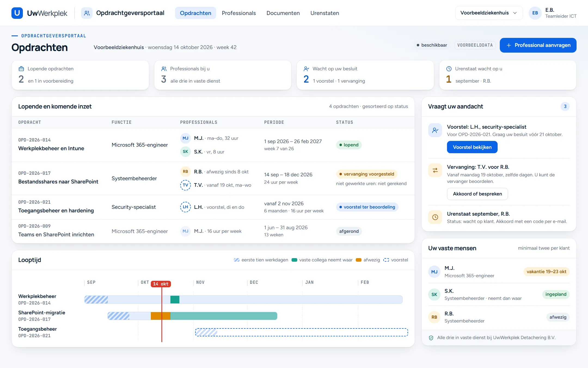Click the orange afwezig segment on SharePoint-migratie bar
The width and height of the screenshot is (588, 368).
click(x=160, y=316)
